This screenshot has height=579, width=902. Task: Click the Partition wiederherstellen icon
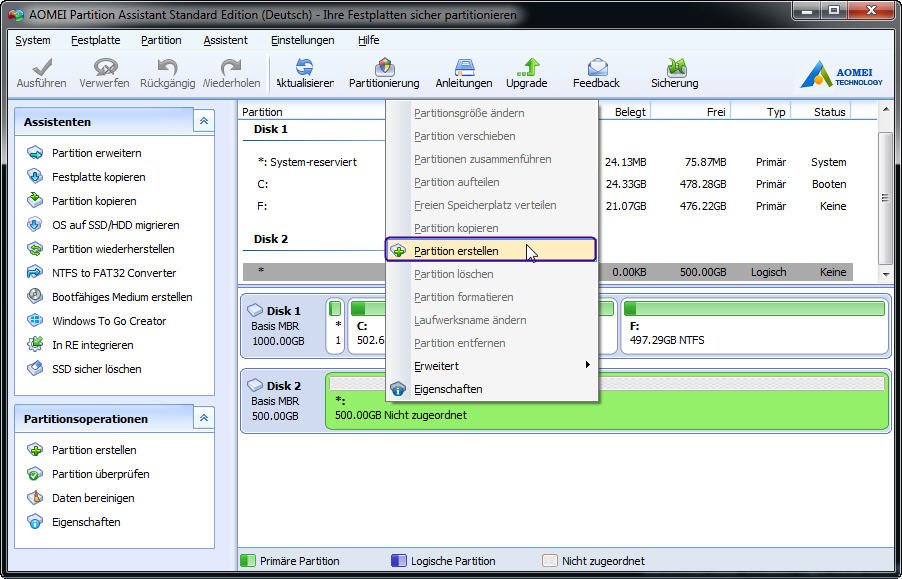[35, 249]
